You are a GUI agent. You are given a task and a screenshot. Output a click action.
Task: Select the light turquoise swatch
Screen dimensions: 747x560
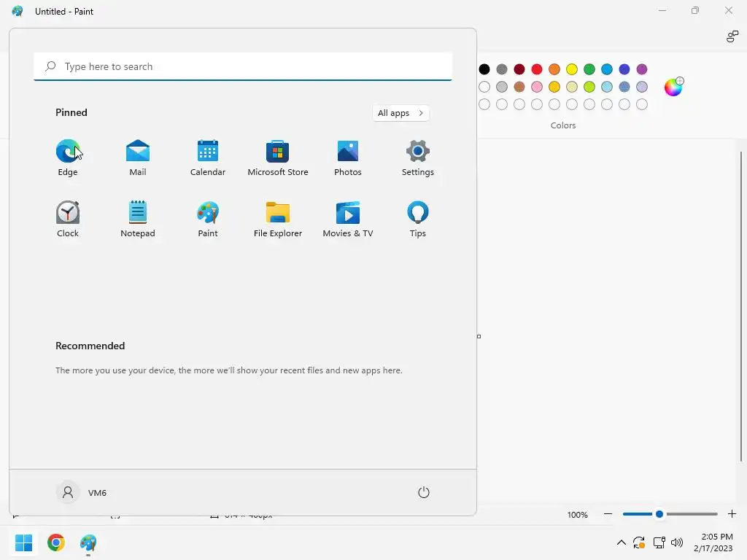click(607, 87)
